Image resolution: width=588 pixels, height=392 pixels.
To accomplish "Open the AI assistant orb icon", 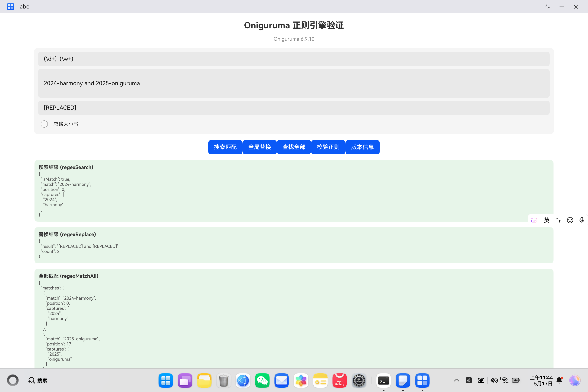I will tap(575, 380).
